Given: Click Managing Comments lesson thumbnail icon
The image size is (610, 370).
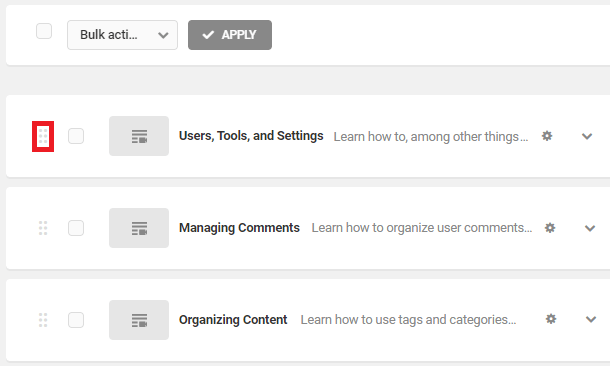Looking at the screenshot, I should coord(139,228).
